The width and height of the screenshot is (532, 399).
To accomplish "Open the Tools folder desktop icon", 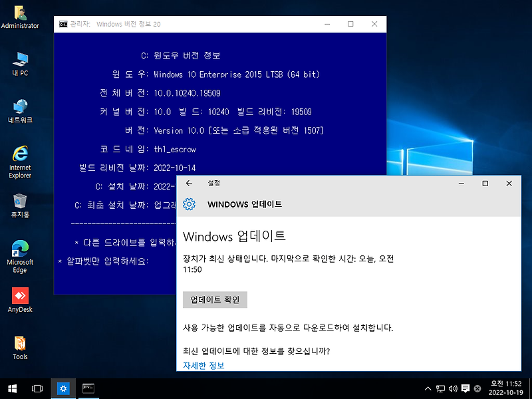I will [x=20, y=348].
